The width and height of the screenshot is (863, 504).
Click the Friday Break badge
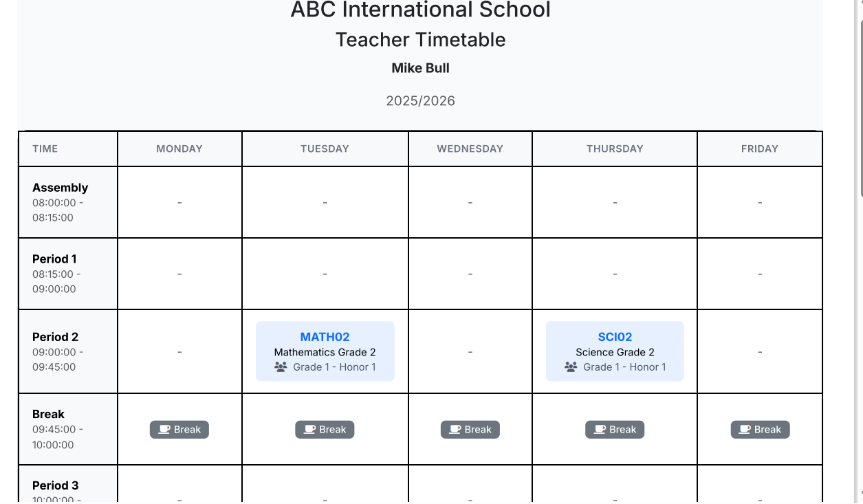click(760, 430)
